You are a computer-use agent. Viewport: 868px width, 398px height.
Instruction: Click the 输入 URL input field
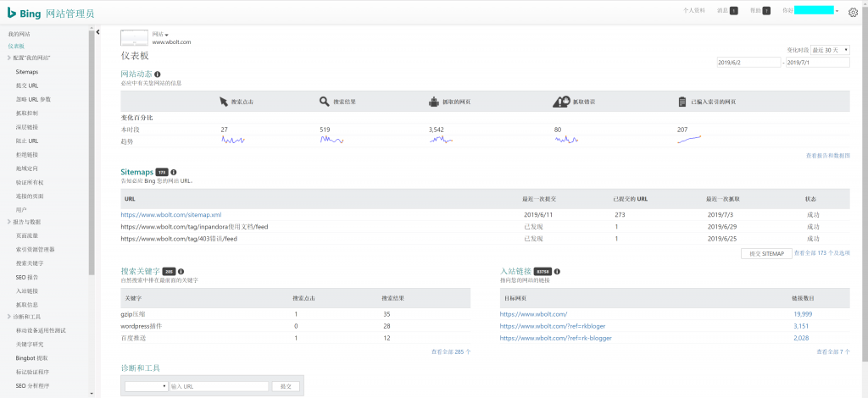[219, 386]
